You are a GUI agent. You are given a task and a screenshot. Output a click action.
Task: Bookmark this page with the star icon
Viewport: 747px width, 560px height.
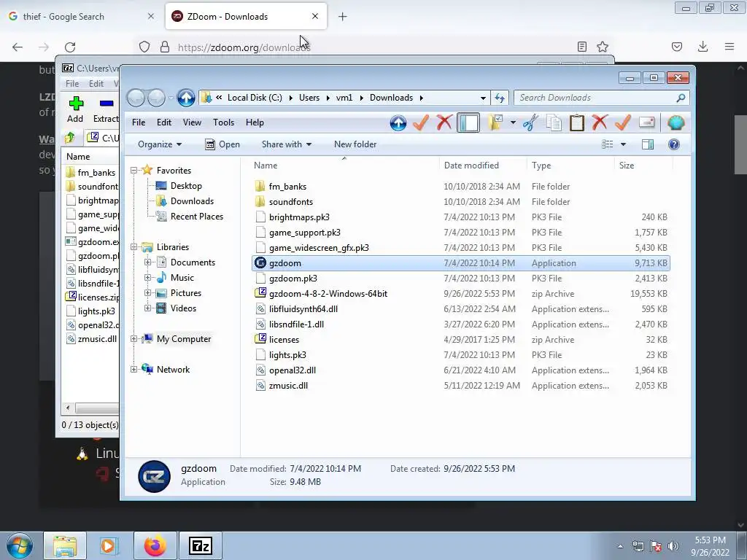click(x=602, y=47)
